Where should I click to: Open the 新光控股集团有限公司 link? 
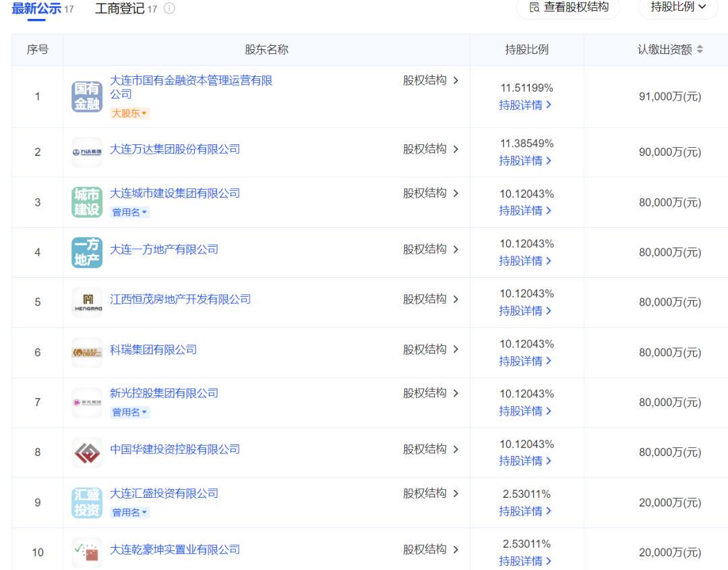tap(164, 393)
